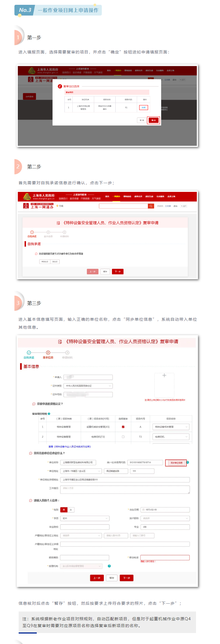Click the 同步单位信息 button
220x644 pixels.
click(176, 463)
